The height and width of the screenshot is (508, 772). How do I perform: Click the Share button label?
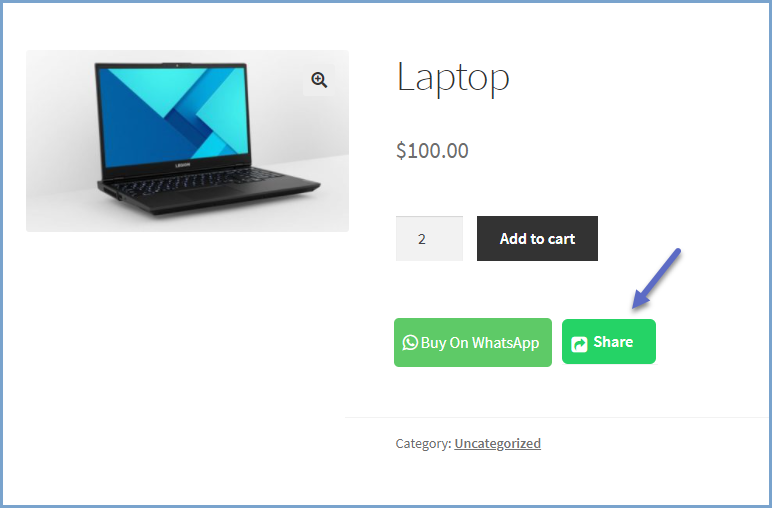coord(613,342)
